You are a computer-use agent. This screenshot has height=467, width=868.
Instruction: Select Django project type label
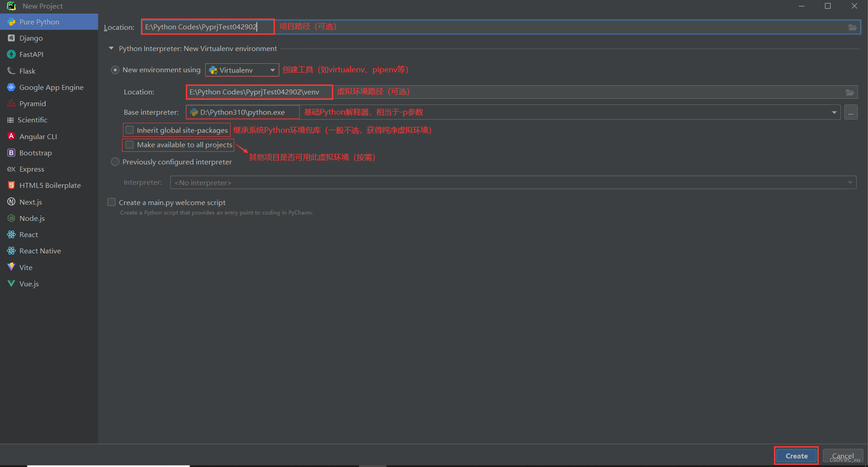(31, 38)
